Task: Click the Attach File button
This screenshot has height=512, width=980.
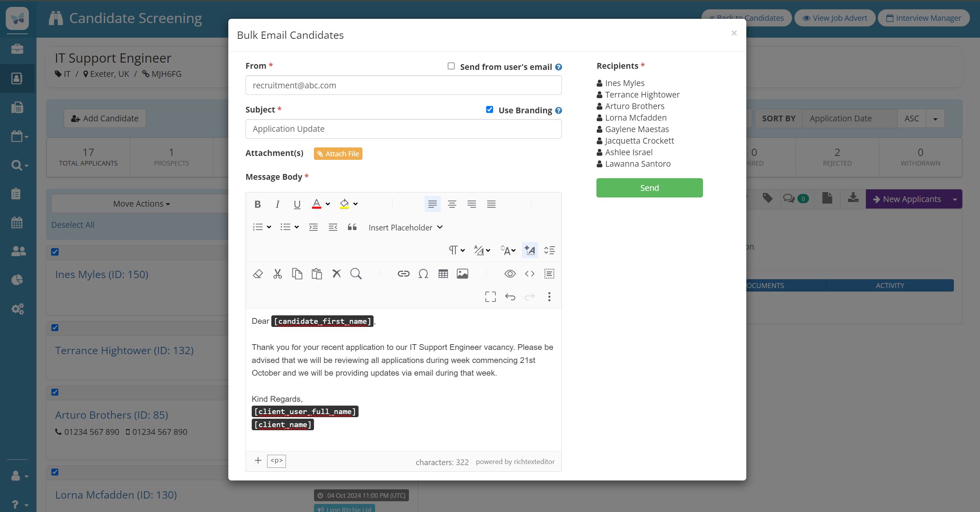Action: [338, 154]
